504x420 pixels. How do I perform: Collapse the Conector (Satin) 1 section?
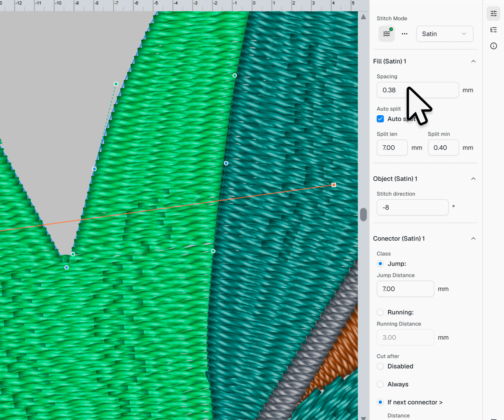[473, 239]
